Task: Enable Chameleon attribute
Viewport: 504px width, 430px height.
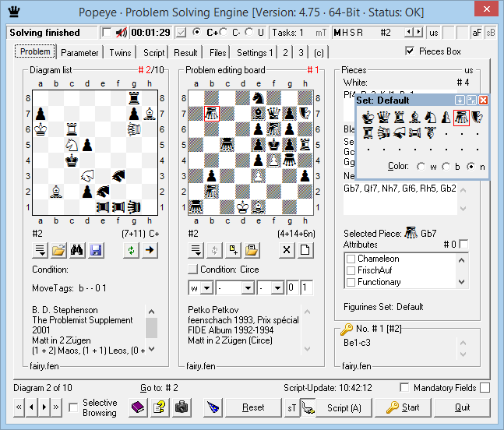Action: (351, 259)
